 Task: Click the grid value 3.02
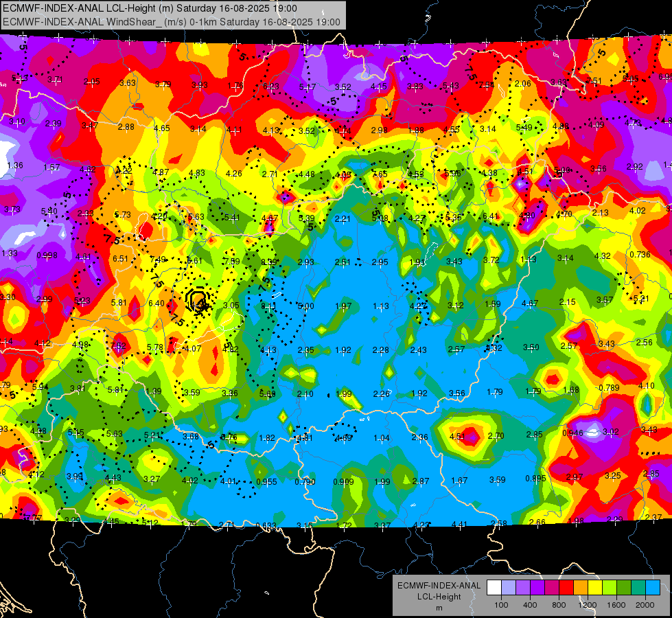click(611, 431)
